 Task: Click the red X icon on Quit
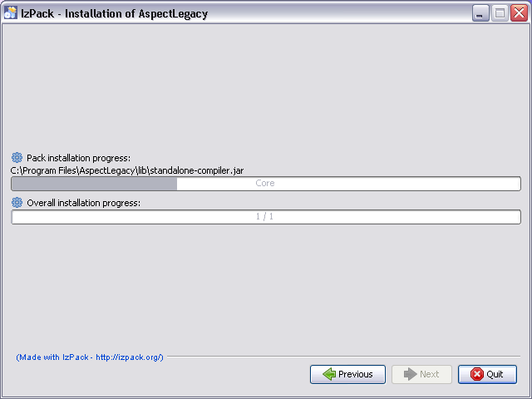(476, 374)
